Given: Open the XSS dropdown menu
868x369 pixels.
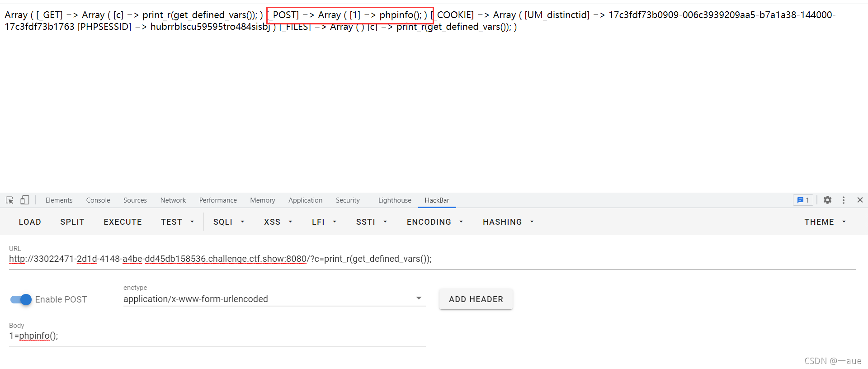Looking at the screenshot, I should pos(278,222).
